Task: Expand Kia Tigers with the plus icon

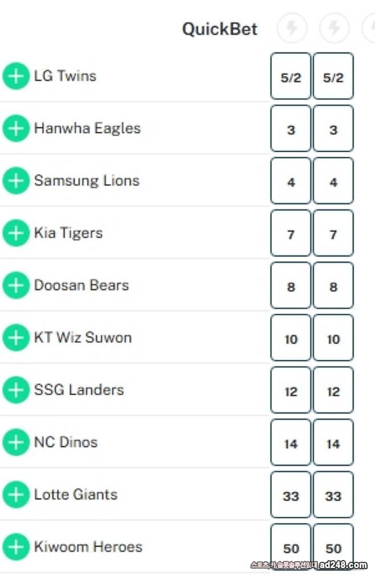Action: pos(16,233)
